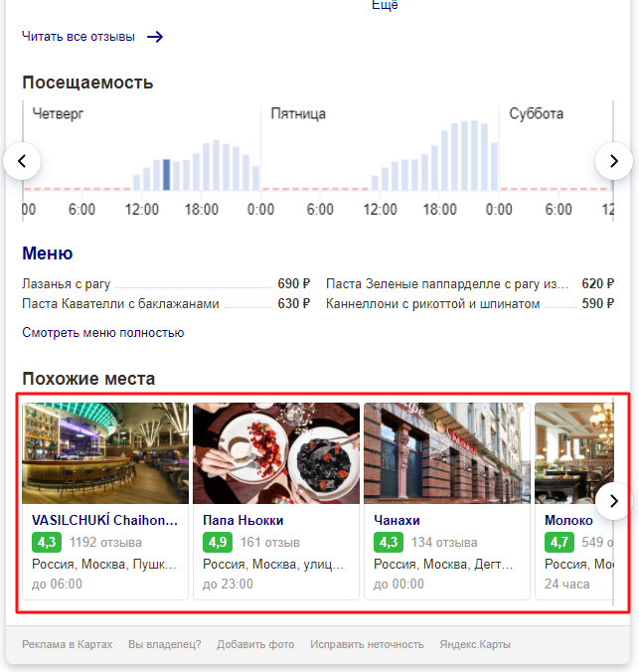
Task: Click Добавить фото footer link
Action: (x=255, y=644)
